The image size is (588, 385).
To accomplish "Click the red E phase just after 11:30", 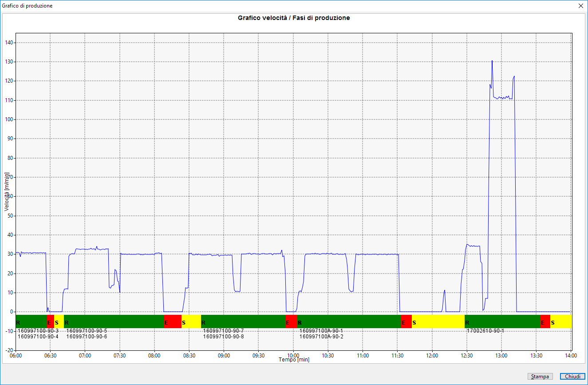I will [406, 321].
